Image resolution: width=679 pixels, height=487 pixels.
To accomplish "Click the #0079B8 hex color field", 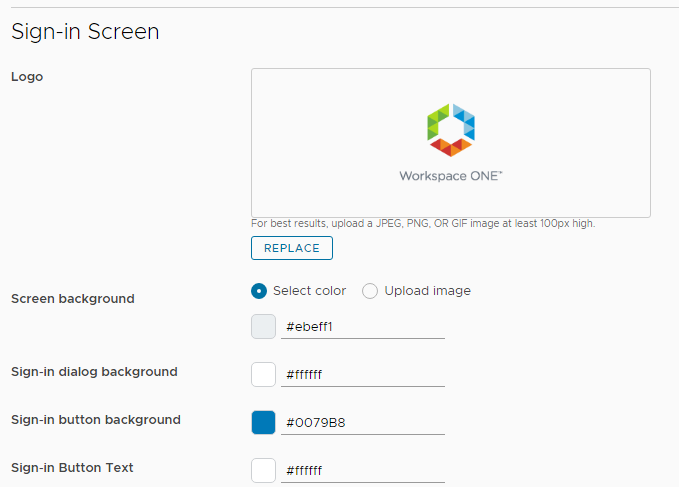I will pos(363,423).
